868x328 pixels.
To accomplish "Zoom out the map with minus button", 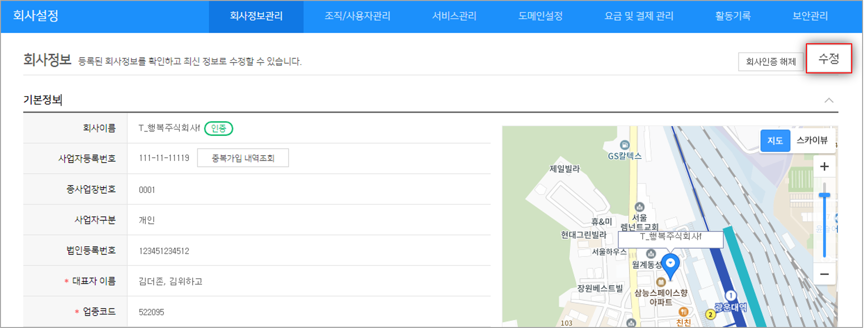I will [x=824, y=274].
